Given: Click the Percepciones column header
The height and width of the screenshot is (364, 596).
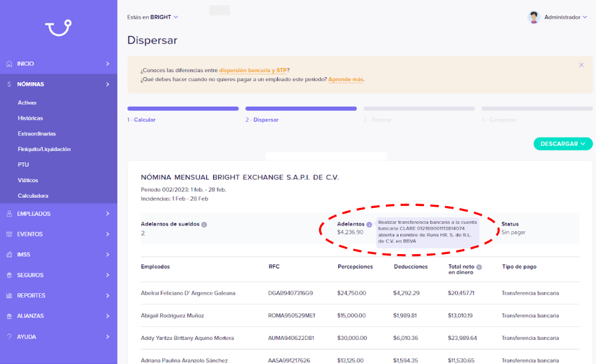Looking at the screenshot, I should pyautogui.click(x=356, y=267).
